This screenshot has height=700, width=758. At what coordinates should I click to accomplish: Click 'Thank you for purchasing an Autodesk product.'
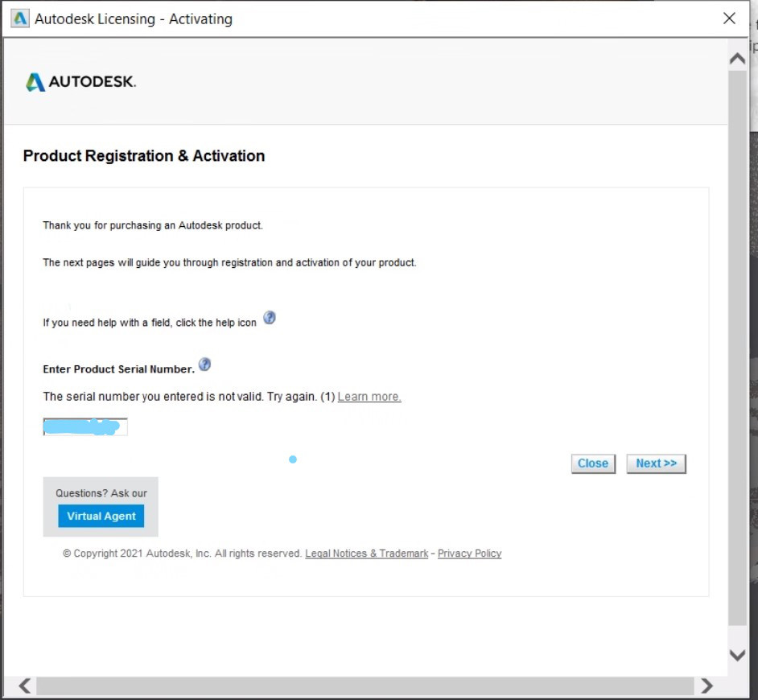pyautogui.click(x=153, y=225)
